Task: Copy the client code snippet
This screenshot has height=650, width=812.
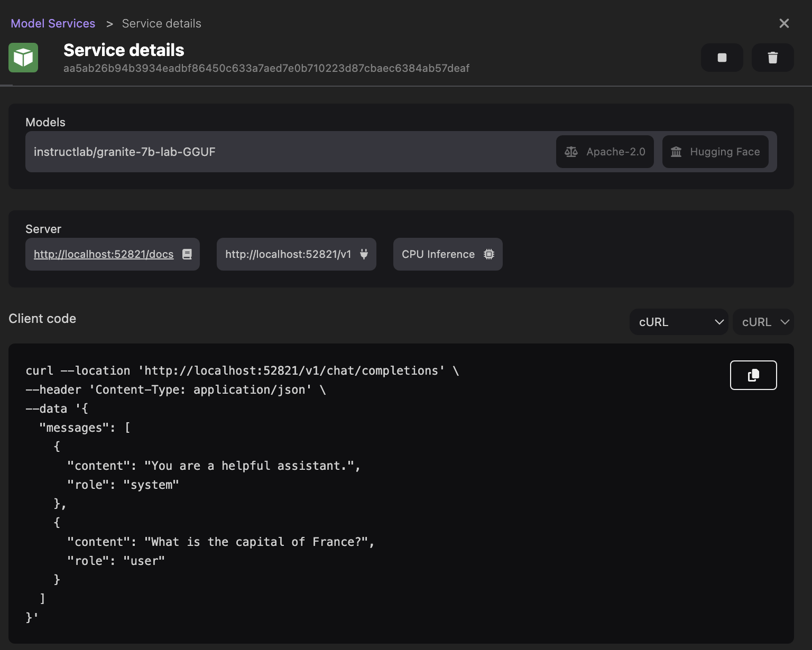Action: pos(753,375)
